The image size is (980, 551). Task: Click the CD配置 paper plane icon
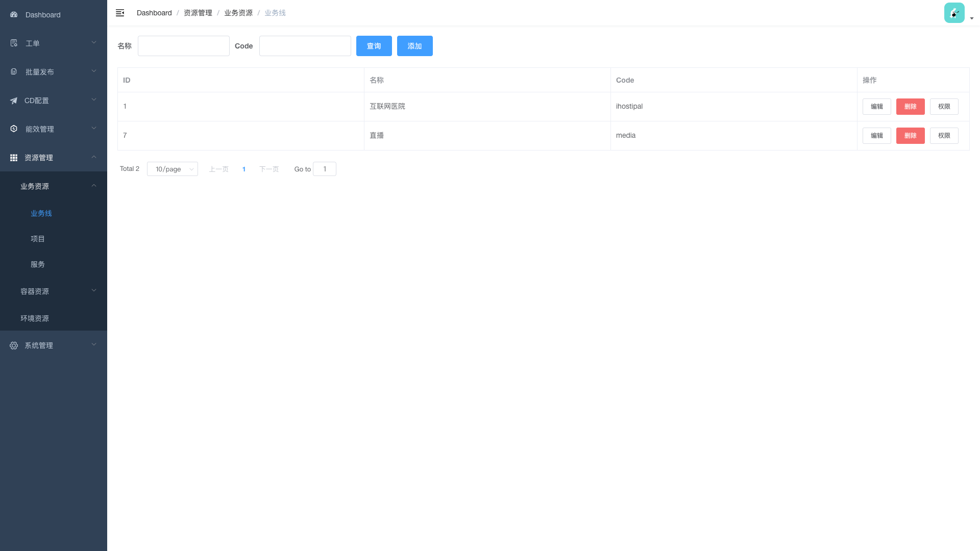[x=14, y=101]
